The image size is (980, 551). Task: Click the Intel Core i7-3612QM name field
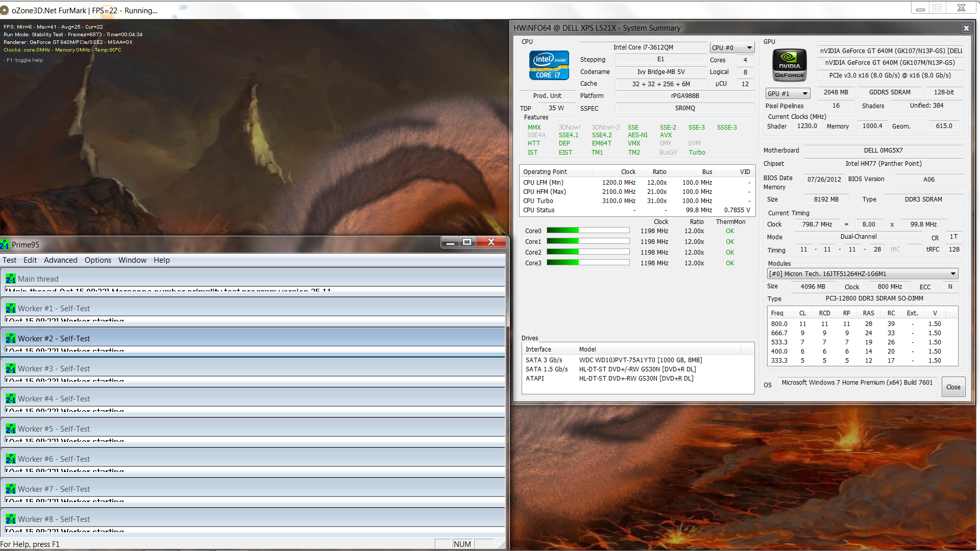pyautogui.click(x=643, y=47)
